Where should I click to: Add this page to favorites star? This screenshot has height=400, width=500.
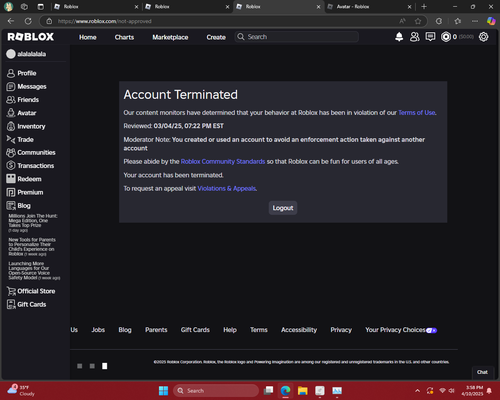tap(418, 21)
